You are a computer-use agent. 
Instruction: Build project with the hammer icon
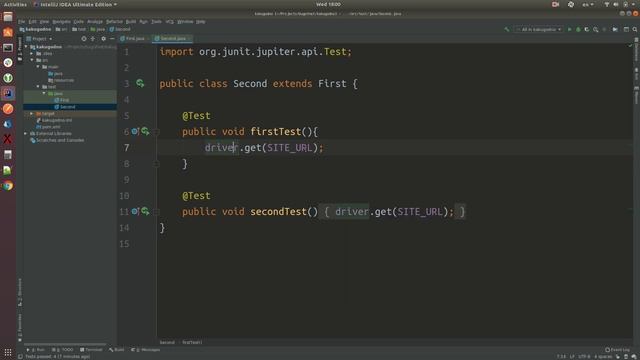[x=507, y=29]
